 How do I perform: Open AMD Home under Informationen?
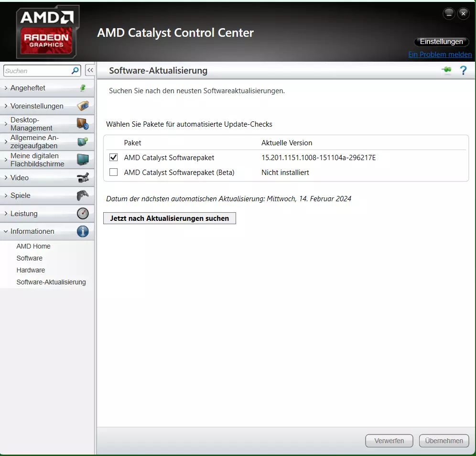coord(33,246)
